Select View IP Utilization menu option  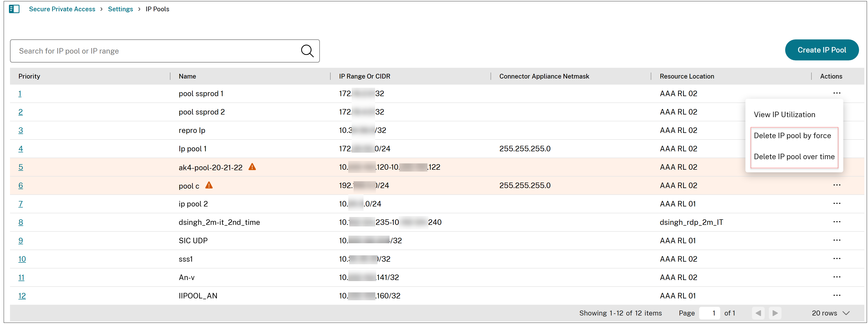[x=784, y=114]
